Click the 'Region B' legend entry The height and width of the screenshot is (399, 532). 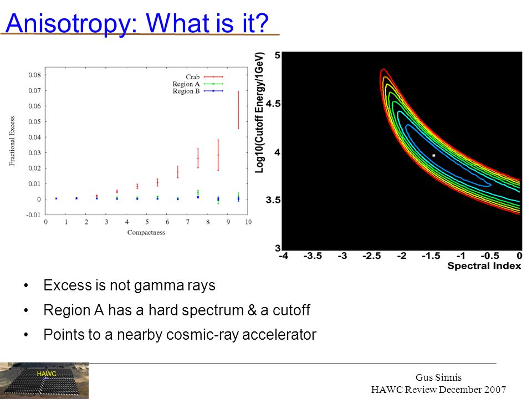tap(197, 91)
